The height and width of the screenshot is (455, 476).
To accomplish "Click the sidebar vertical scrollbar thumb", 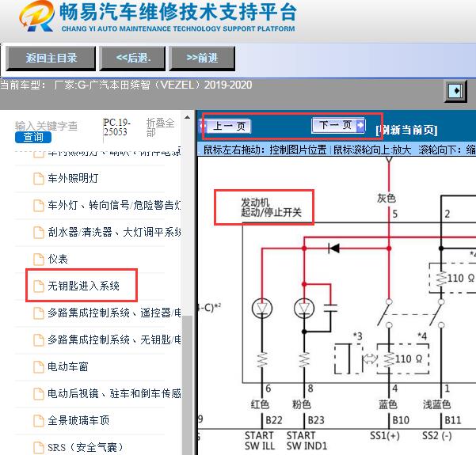I will click(x=188, y=385).
